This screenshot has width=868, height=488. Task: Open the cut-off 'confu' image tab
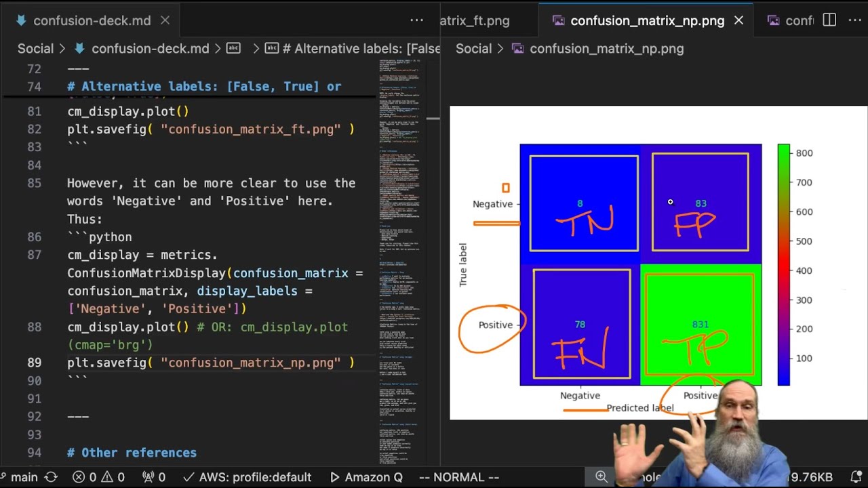(791, 20)
